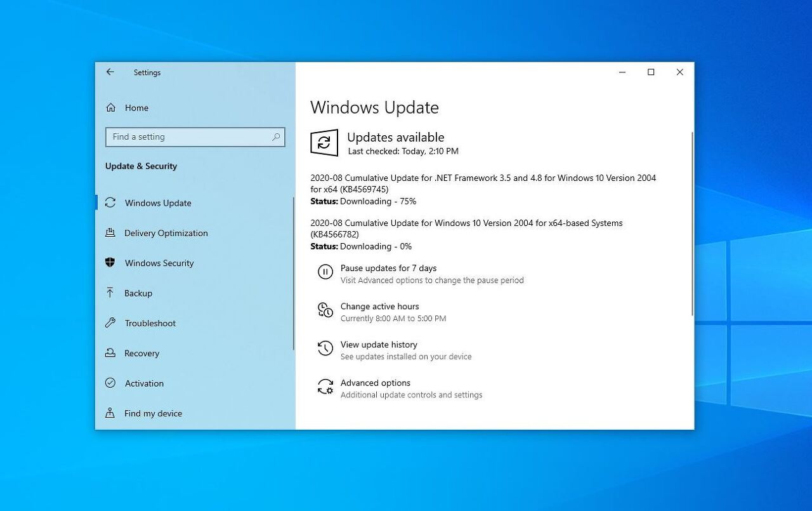Click the Advanced options gear-sync icon
Image resolution: width=812 pixels, height=511 pixels.
[x=325, y=387]
